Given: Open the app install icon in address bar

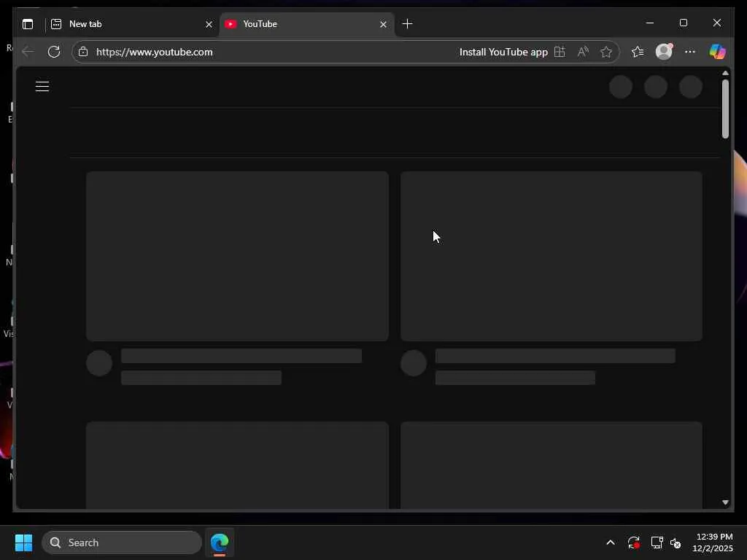Looking at the screenshot, I should pyautogui.click(x=560, y=52).
